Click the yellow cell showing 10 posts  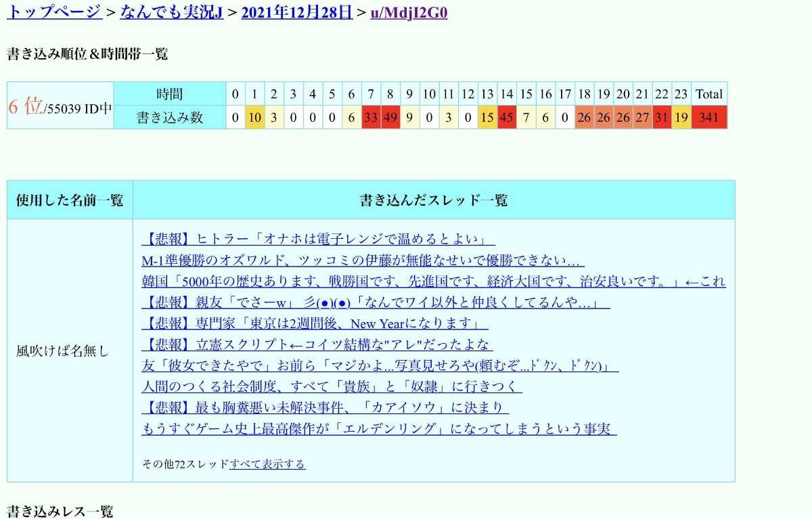pyautogui.click(x=254, y=117)
